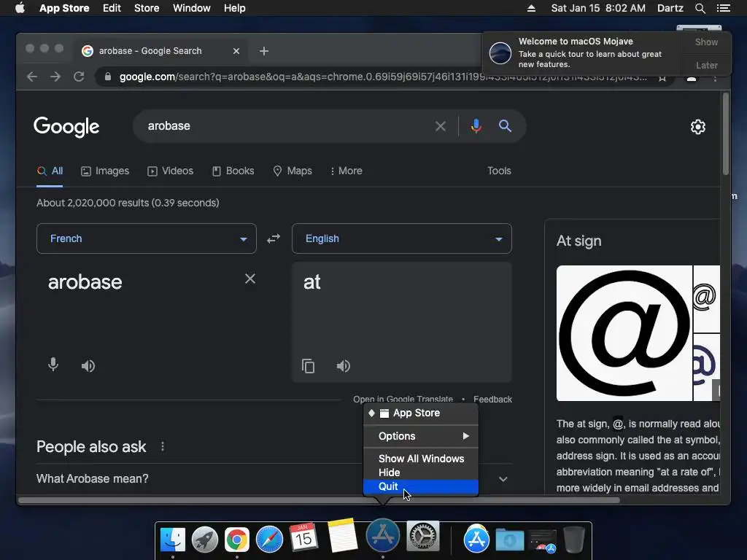Click the arobase search input field

286,126
